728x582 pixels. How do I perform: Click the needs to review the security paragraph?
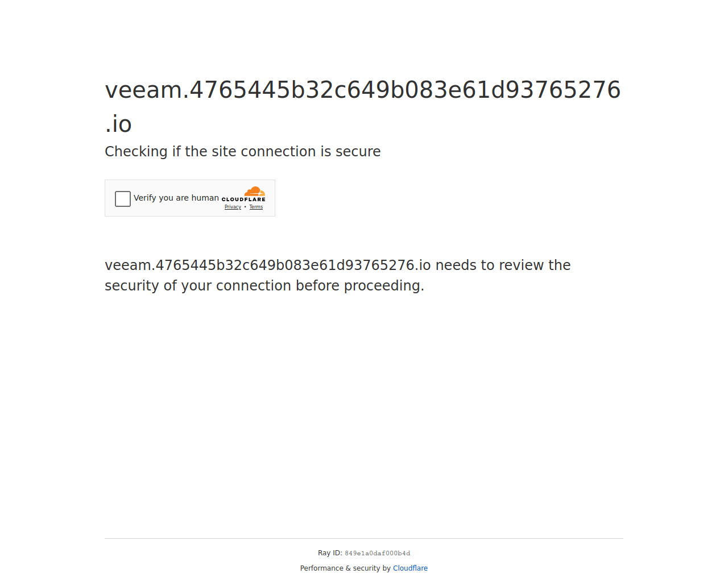(x=338, y=276)
